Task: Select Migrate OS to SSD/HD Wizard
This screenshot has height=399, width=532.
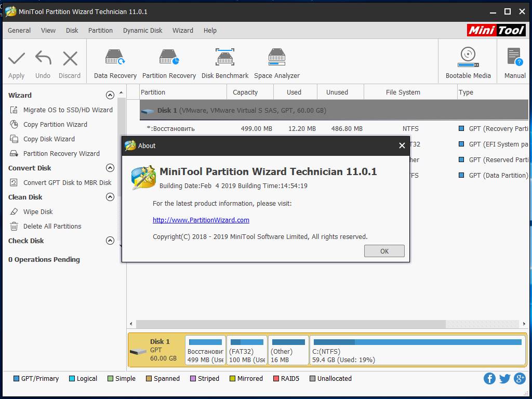Action: click(68, 110)
